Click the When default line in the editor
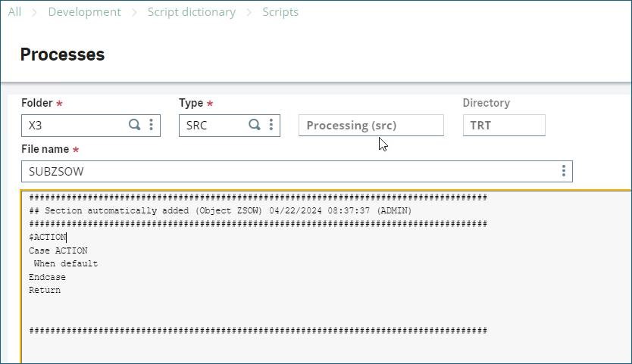Screen dimensions: 632x364 (x=66, y=264)
